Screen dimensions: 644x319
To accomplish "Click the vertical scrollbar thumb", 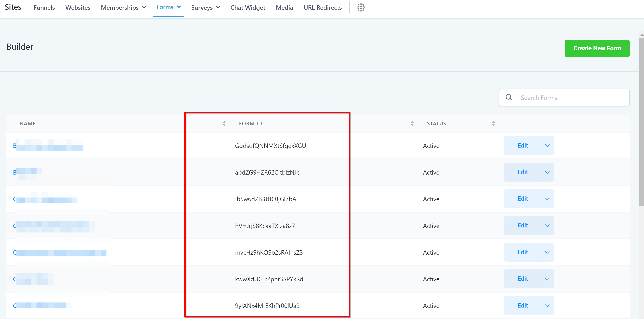I will (x=641, y=120).
